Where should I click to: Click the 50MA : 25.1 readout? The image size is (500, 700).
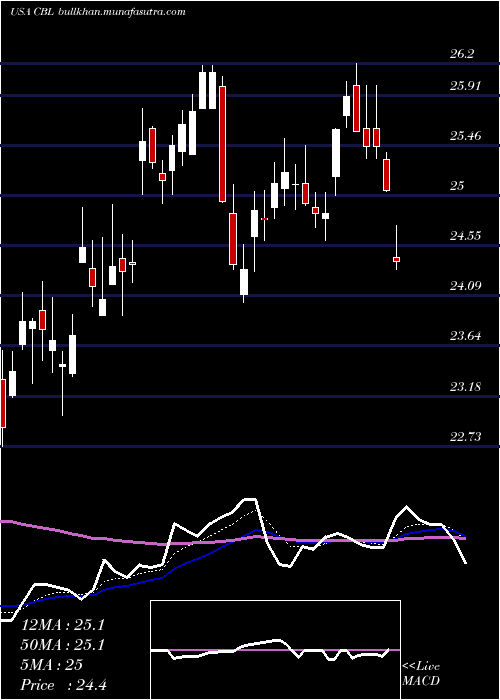click(x=63, y=645)
